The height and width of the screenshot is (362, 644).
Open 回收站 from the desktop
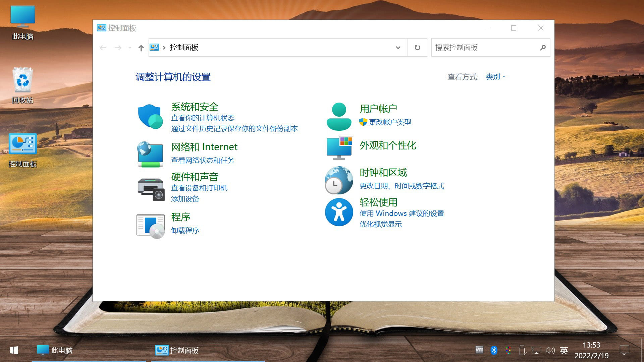pos(22,80)
